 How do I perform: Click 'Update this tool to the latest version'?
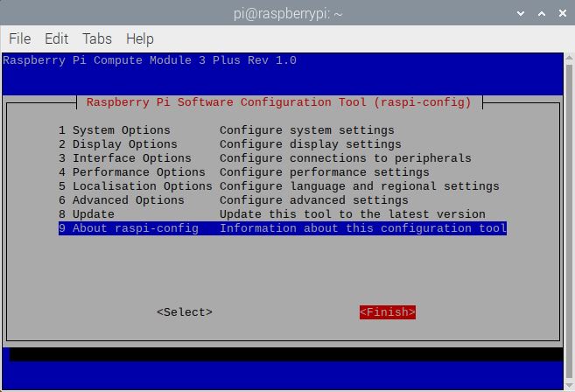(x=353, y=213)
